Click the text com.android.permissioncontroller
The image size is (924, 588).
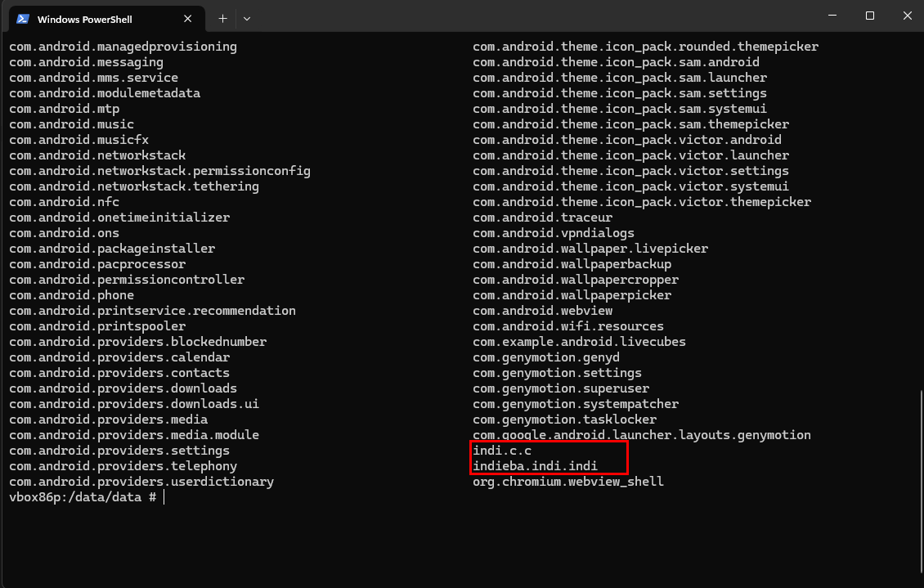[x=127, y=279]
